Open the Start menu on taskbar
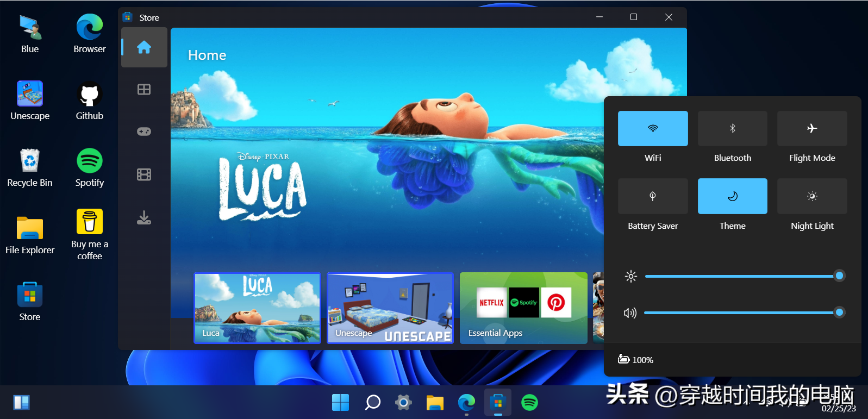 point(341,403)
